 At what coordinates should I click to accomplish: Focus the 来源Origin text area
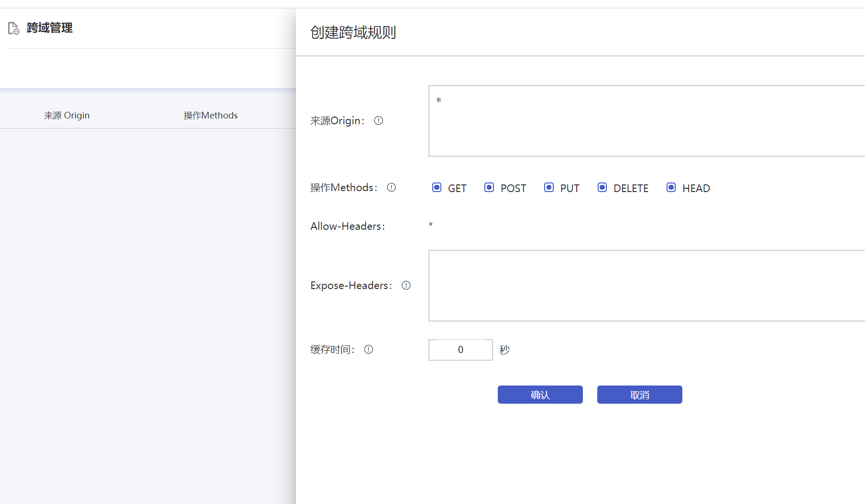646,121
